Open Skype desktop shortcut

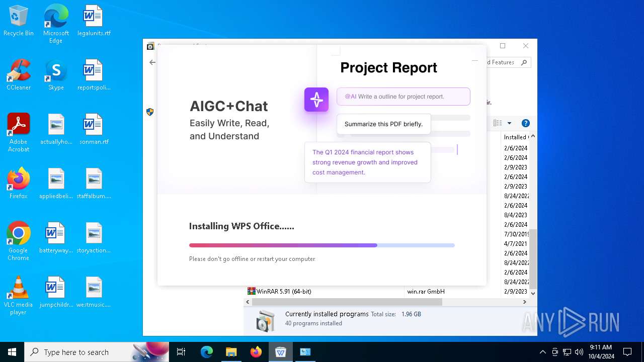[x=56, y=75]
